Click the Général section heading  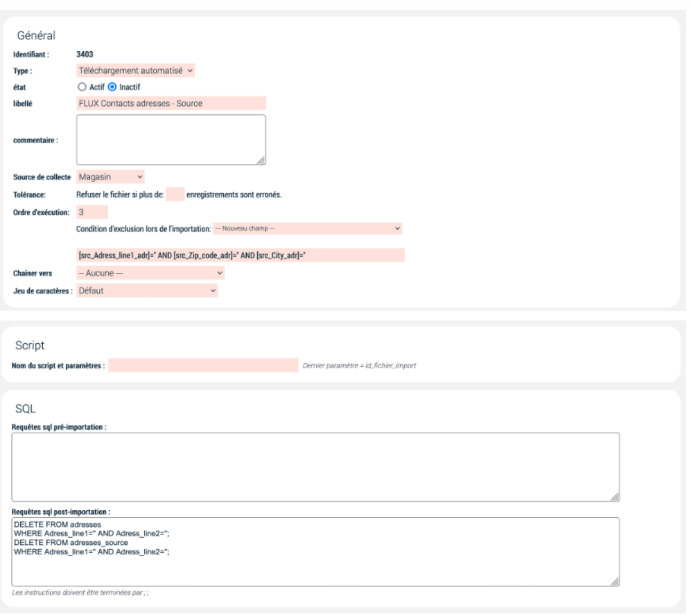point(36,36)
